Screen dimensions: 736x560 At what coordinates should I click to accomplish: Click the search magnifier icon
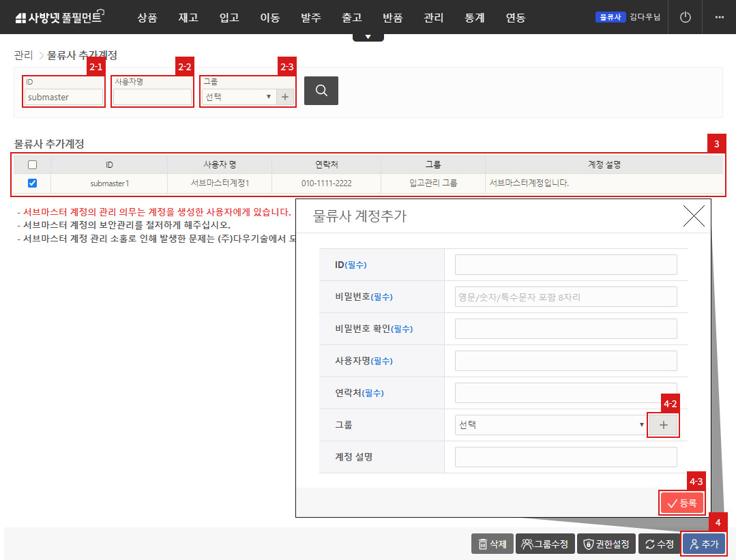coord(321,90)
